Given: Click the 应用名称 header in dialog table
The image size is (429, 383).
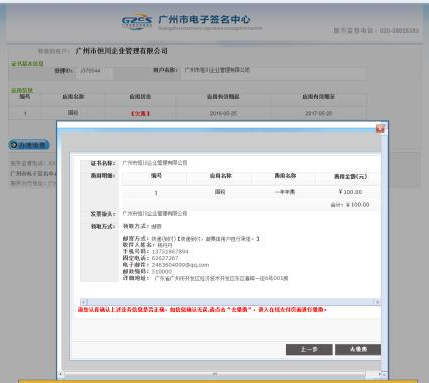Looking at the screenshot, I should [x=220, y=175].
